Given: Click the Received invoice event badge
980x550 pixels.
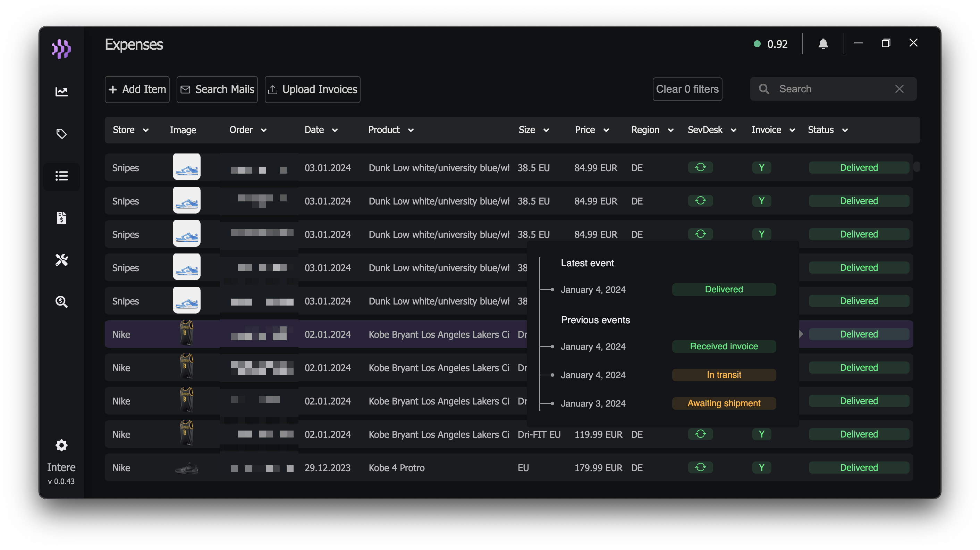Looking at the screenshot, I should [x=724, y=347].
